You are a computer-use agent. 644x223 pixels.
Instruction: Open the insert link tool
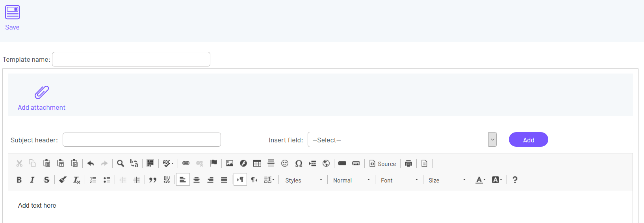point(186,163)
